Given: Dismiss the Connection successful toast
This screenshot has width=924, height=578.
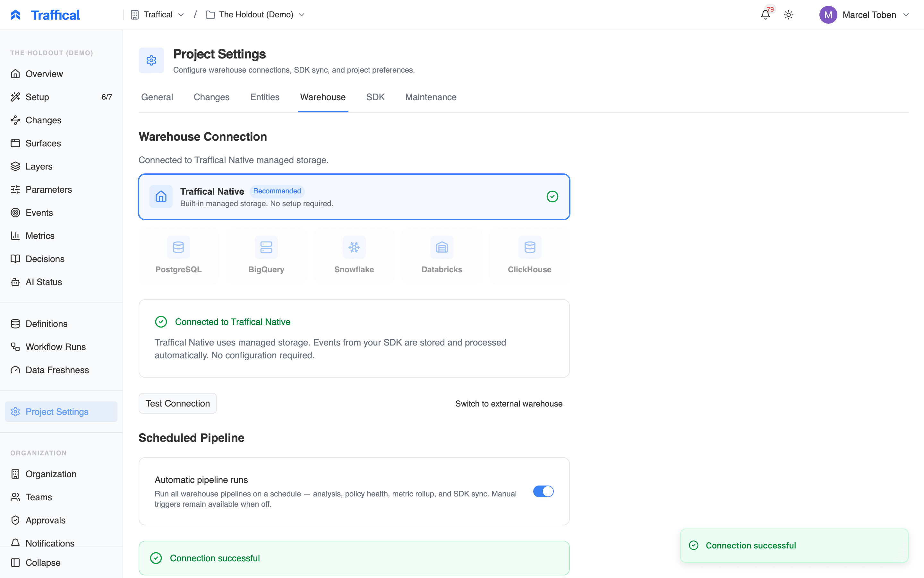Looking at the screenshot, I should 794,546.
